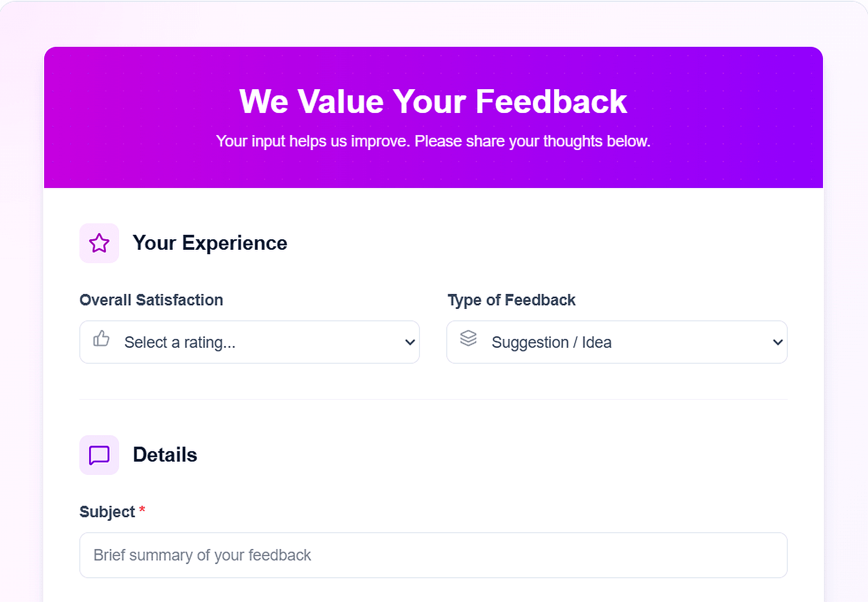Click the Type of Feedback label

(x=511, y=300)
